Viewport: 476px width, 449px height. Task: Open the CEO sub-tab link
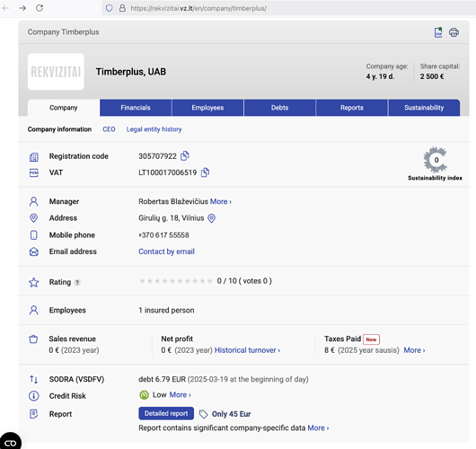tap(109, 129)
